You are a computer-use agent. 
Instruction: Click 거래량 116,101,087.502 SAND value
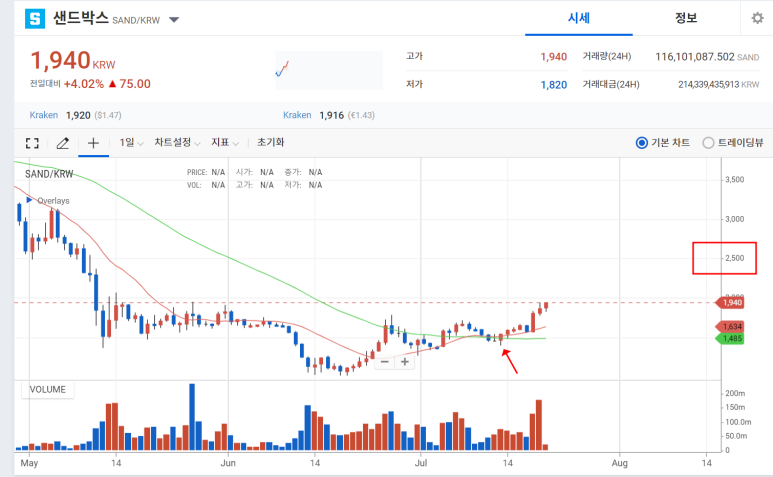(707, 57)
